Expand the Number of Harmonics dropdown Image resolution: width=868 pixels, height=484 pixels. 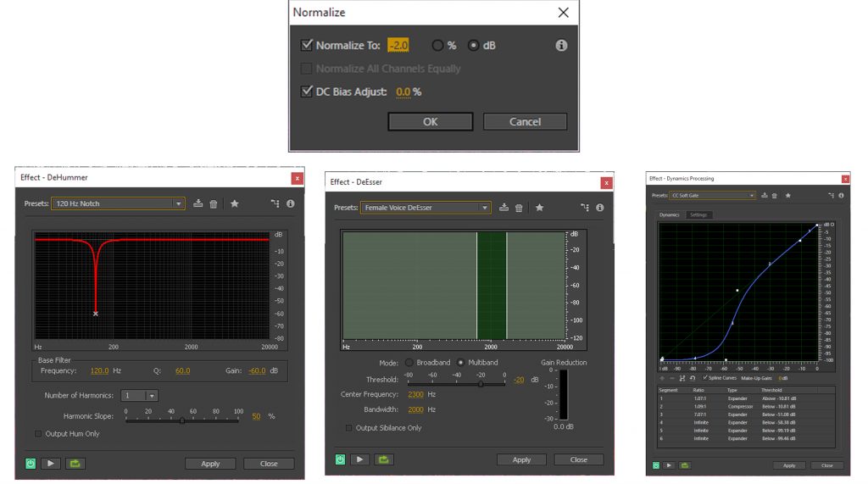point(152,396)
